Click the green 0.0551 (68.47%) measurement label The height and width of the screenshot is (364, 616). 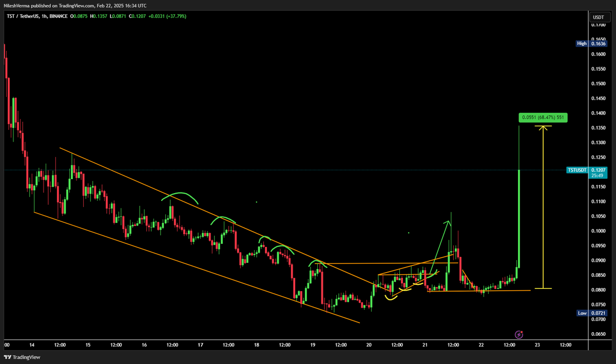[x=543, y=117]
